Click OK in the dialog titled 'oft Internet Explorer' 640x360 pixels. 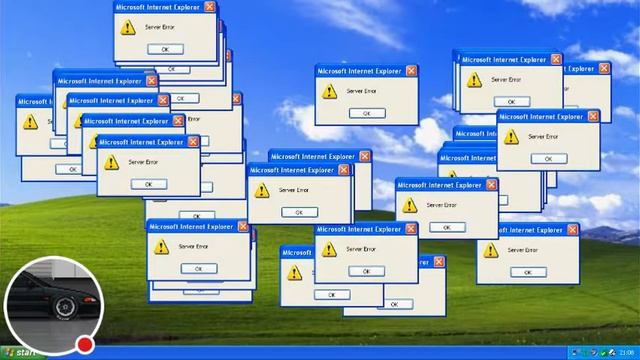(x=528, y=272)
